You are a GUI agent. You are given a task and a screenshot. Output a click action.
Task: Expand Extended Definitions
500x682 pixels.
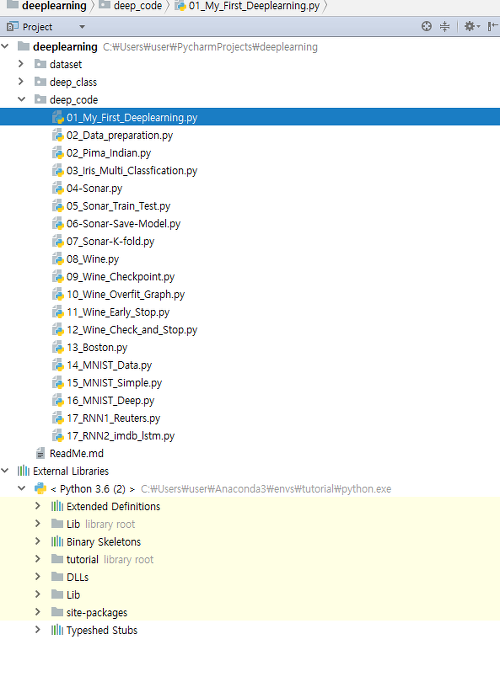pyautogui.click(x=38, y=506)
